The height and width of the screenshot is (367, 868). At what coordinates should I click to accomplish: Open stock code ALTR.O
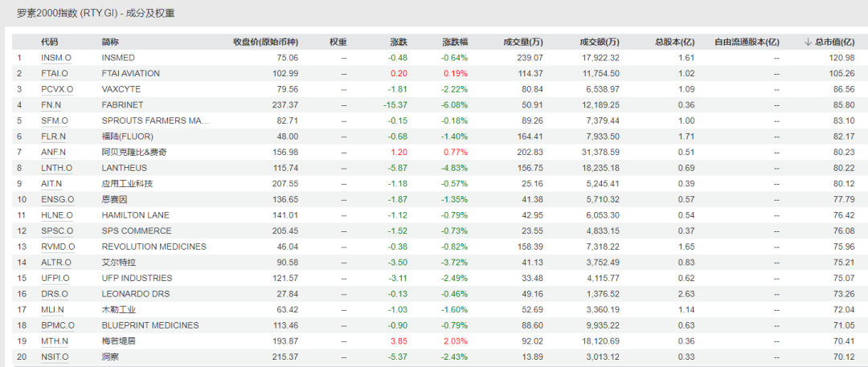pyautogui.click(x=56, y=263)
